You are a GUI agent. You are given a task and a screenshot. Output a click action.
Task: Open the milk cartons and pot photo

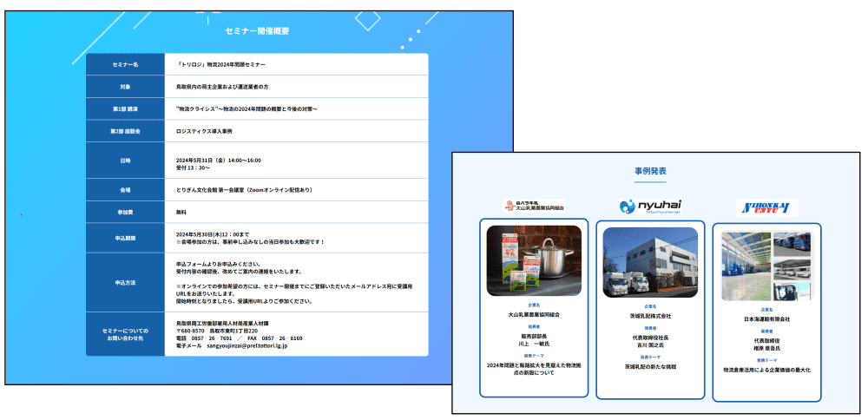click(x=534, y=260)
